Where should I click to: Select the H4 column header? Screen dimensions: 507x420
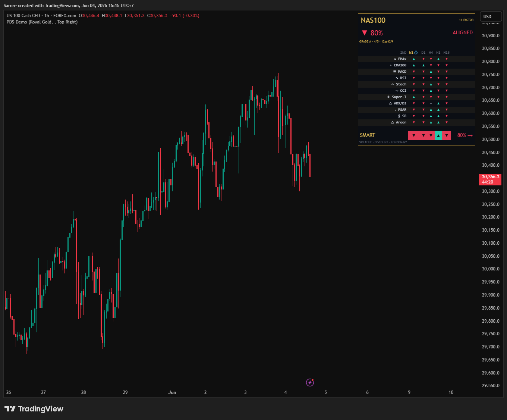(x=431, y=53)
